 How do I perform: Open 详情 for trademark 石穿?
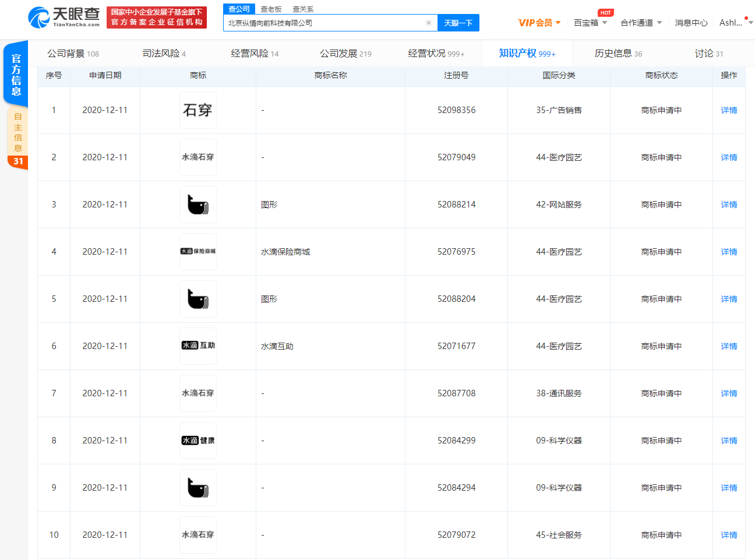tap(729, 110)
